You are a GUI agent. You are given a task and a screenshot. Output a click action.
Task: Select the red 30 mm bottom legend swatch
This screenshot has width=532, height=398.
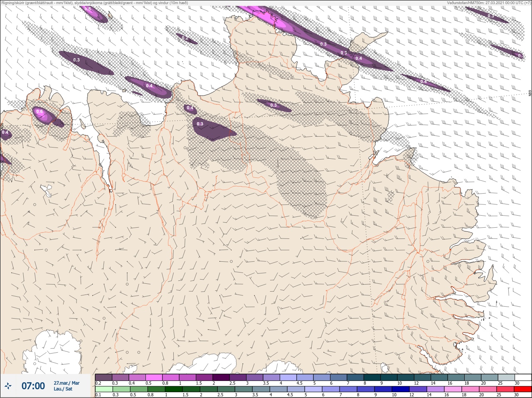point(523,389)
